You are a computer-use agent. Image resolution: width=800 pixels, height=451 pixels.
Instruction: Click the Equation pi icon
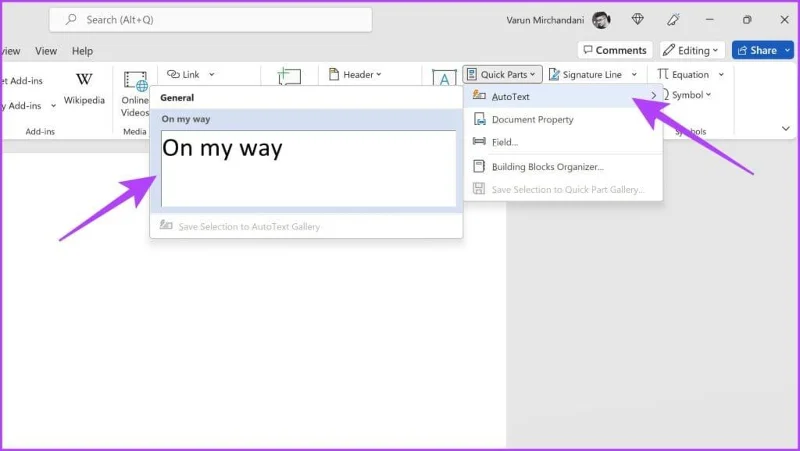[663, 74]
